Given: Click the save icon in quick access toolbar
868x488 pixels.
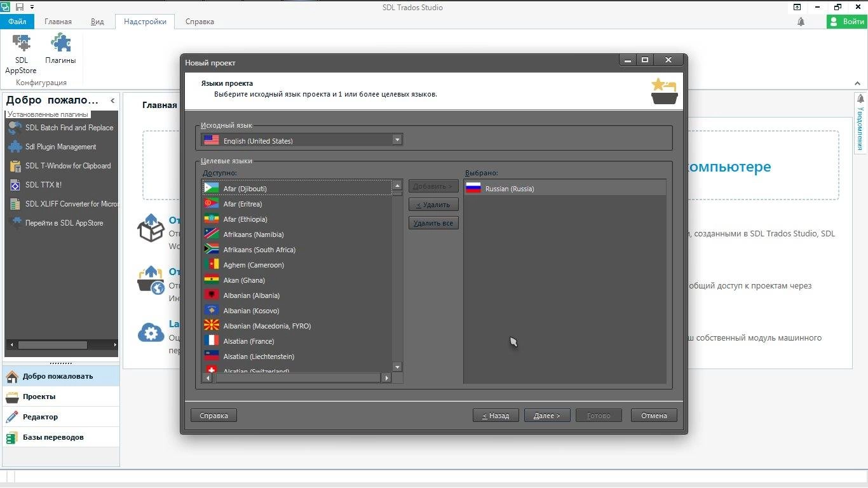Looking at the screenshot, I should pyautogui.click(x=20, y=7).
